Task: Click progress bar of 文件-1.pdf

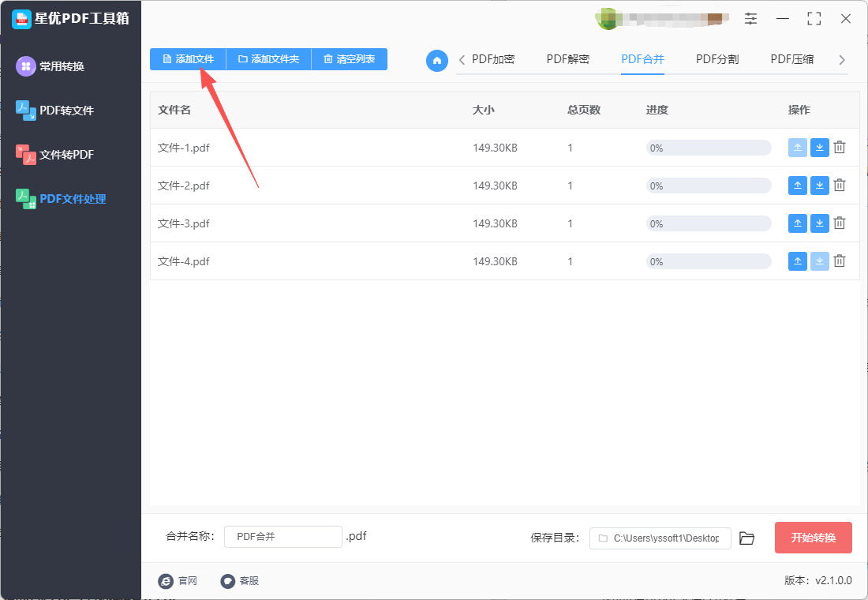Action: click(709, 148)
